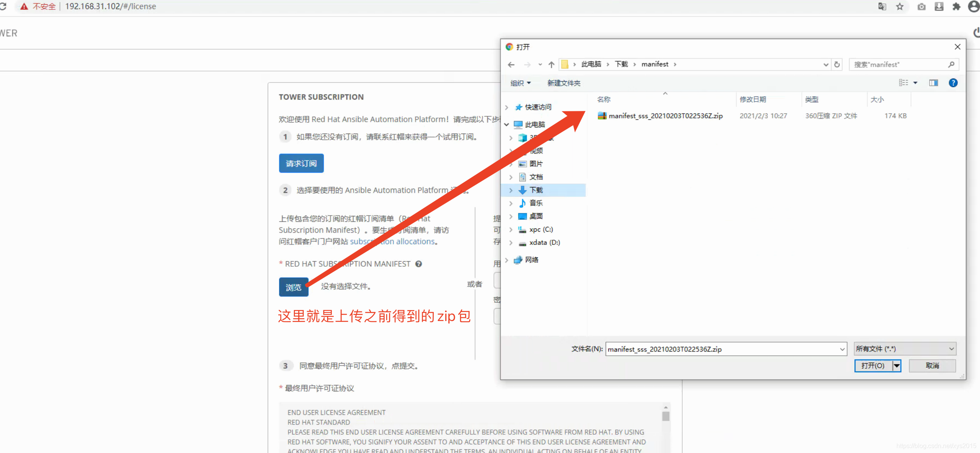Select 文档 in the navigation tree
The height and width of the screenshot is (453, 980).
tap(536, 177)
